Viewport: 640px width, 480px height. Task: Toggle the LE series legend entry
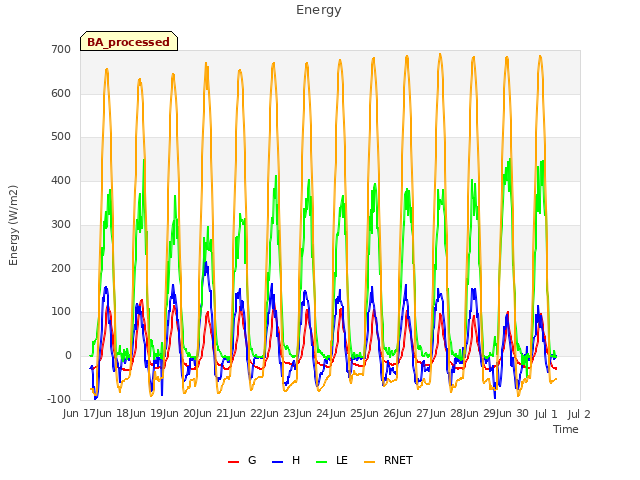[x=332, y=460]
